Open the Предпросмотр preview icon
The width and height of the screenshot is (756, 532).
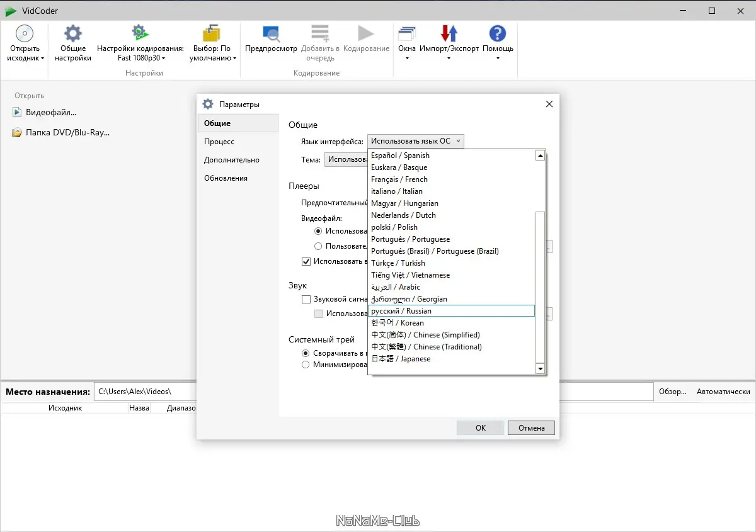click(x=271, y=33)
